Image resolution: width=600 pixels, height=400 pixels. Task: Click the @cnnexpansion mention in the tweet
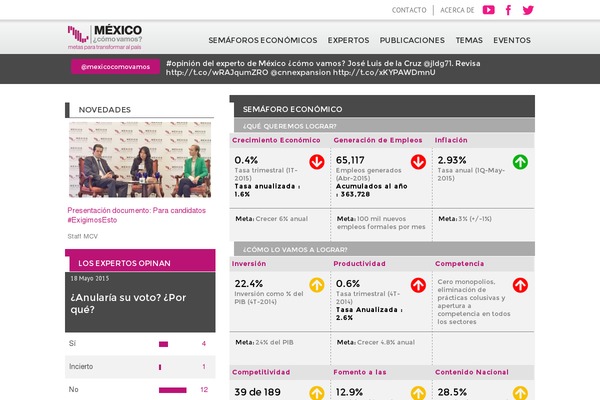(x=300, y=72)
